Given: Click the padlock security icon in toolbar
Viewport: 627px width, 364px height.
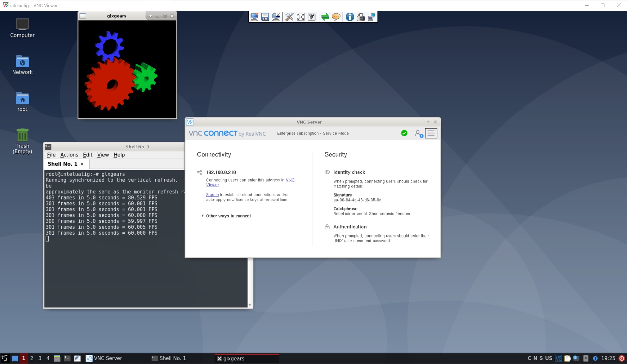Looking at the screenshot, I should pyautogui.click(x=361, y=17).
